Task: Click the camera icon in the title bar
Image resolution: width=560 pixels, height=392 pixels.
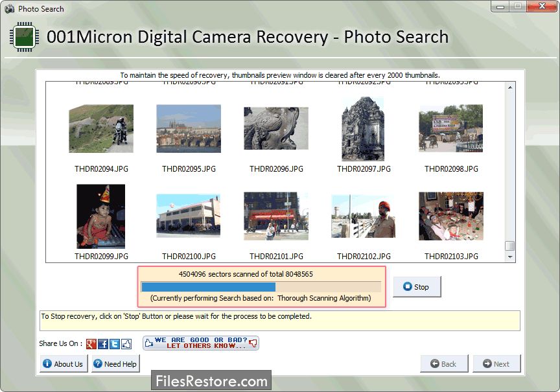Action: pyautogui.click(x=10, y=8)
